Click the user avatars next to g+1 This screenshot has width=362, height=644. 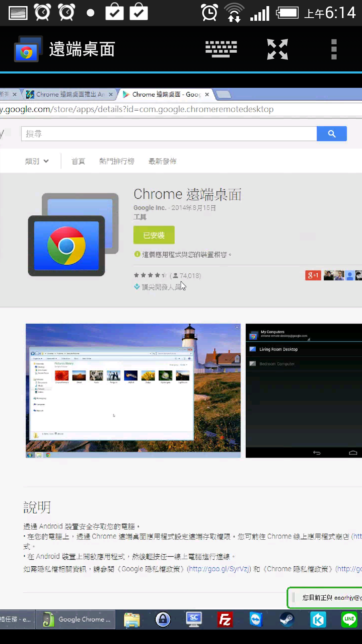coord(343,275)
